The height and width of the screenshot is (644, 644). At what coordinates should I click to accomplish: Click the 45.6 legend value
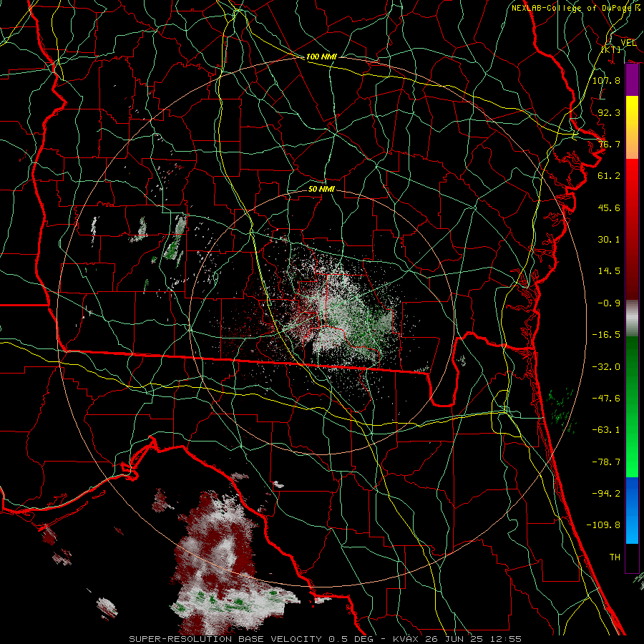click(x=609, y=208)
